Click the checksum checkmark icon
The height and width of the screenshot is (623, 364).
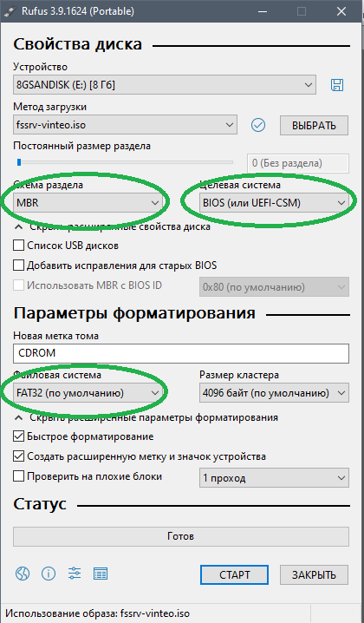258,125
